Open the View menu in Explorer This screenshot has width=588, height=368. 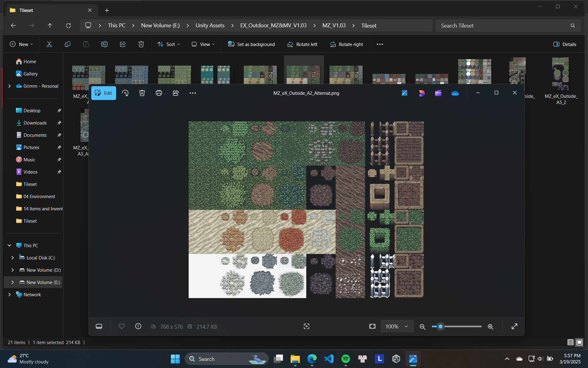tap(203, 44)
